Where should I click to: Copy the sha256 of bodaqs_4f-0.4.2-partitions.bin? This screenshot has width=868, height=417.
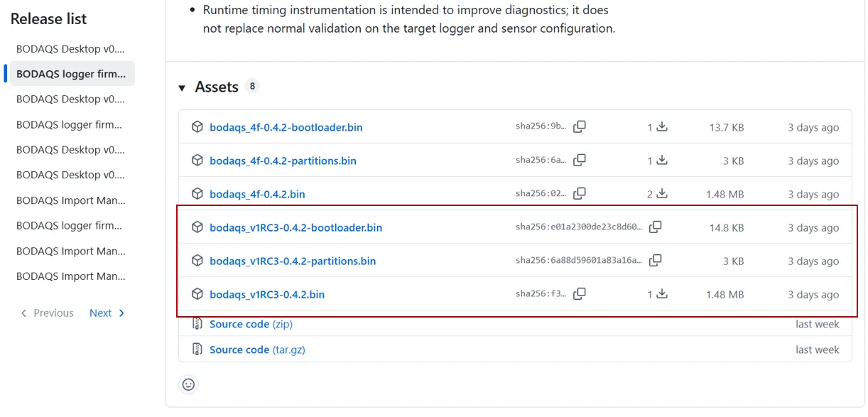[x=580, y=161]
